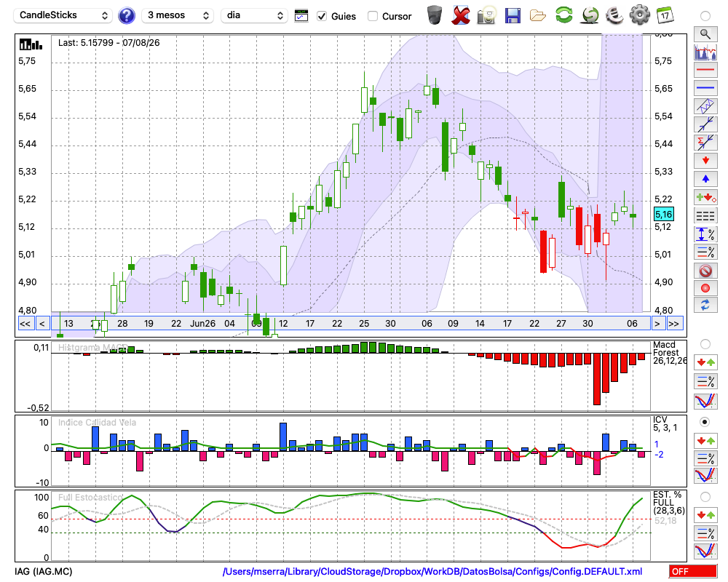Click the red OFF indicator button
This screenshot has height=582, width=728.
coord(693,571)
